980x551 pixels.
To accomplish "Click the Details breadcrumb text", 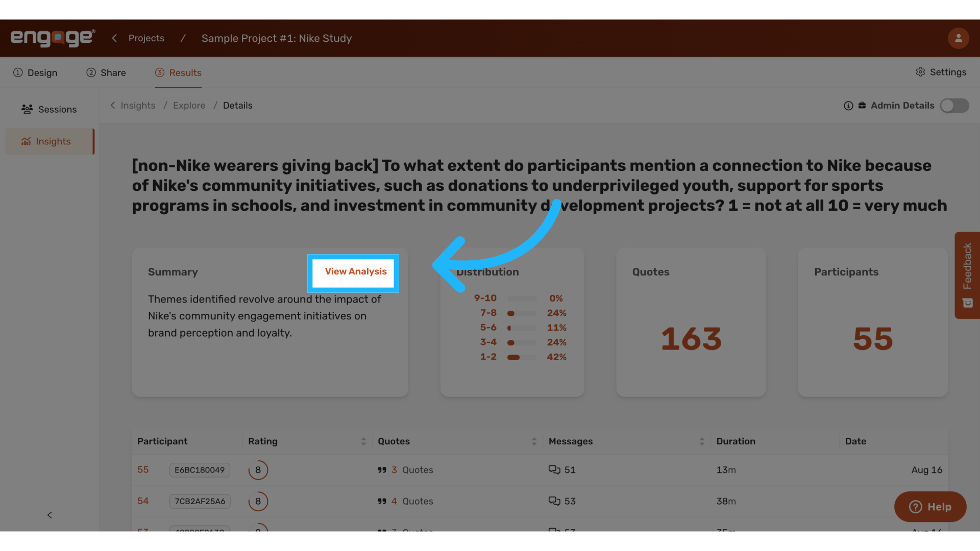I will (237, 106).
